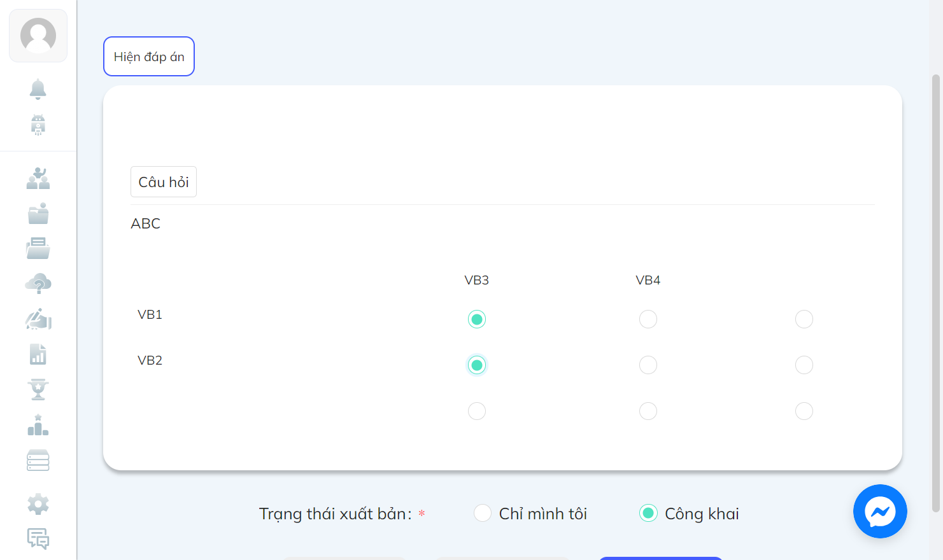Click the Hiện đáp án button

tap(149, 57)
